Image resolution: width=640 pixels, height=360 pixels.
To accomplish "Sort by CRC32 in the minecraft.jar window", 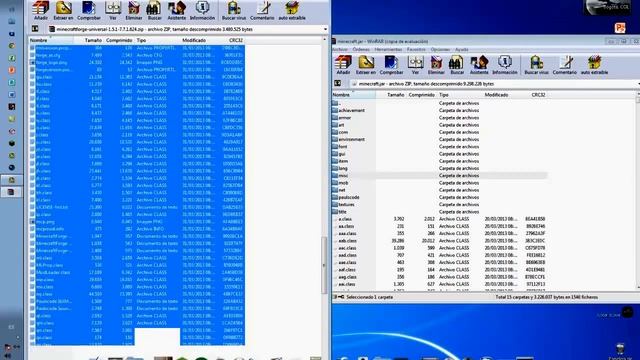I will pos(538,95).
